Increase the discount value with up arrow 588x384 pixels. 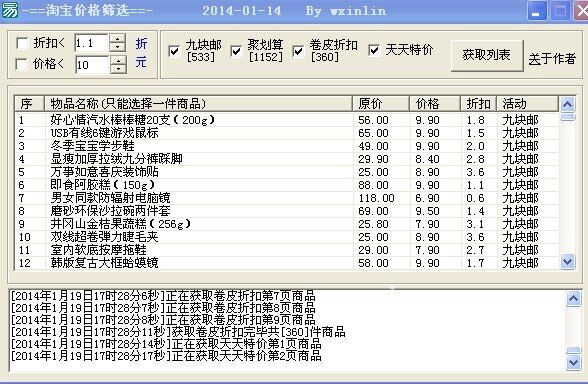coord(117,39)
